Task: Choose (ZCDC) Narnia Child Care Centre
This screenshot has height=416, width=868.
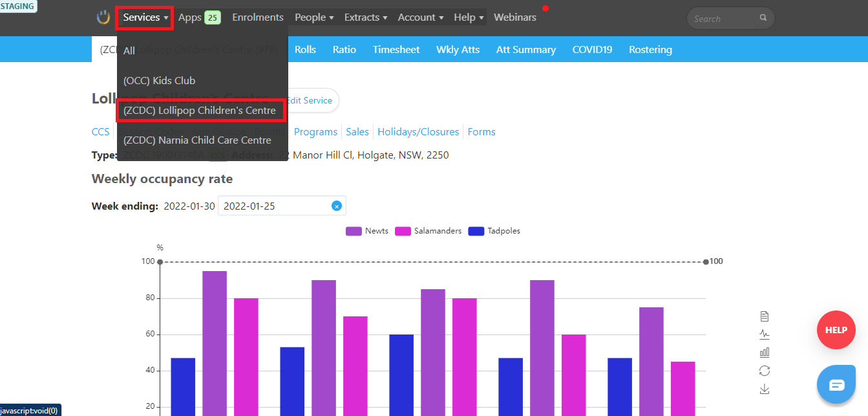Action: click(x=202, y=140)
